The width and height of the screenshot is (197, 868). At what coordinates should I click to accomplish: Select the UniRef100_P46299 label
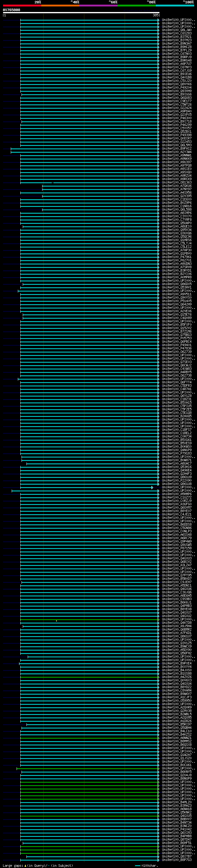click(176, 125)
